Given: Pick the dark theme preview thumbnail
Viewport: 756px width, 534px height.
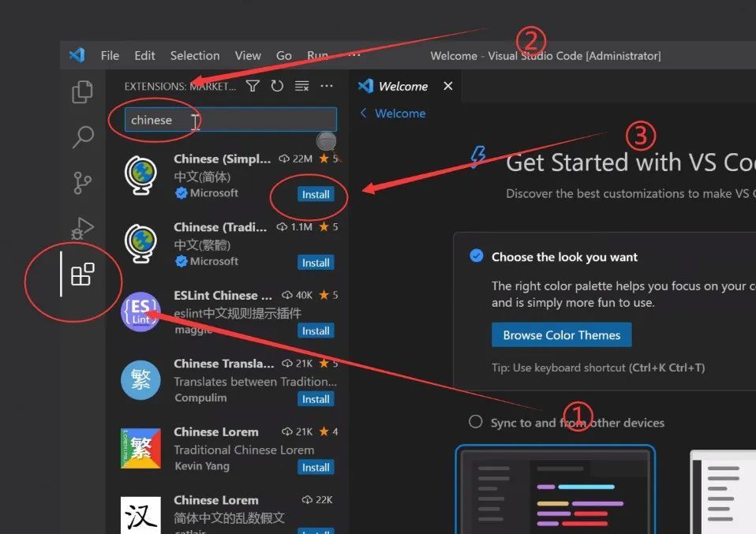Looking at the screenshot, I should pos(556,490).
